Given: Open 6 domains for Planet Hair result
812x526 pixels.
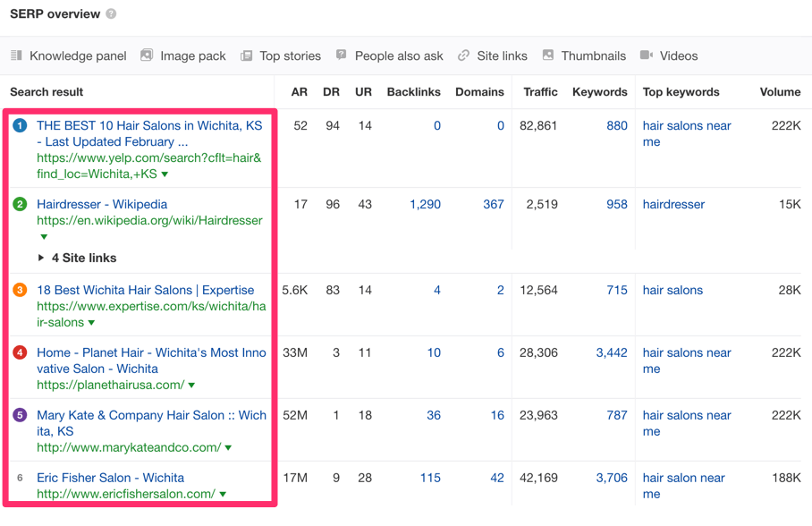Looking at the screenshot, I should pyautogui.click(x=501, y=353).
